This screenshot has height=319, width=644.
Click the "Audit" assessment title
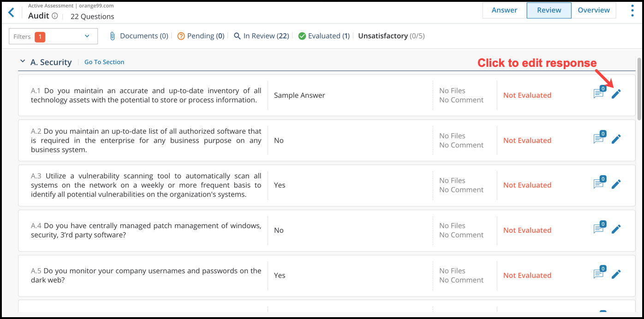(38, 16)
